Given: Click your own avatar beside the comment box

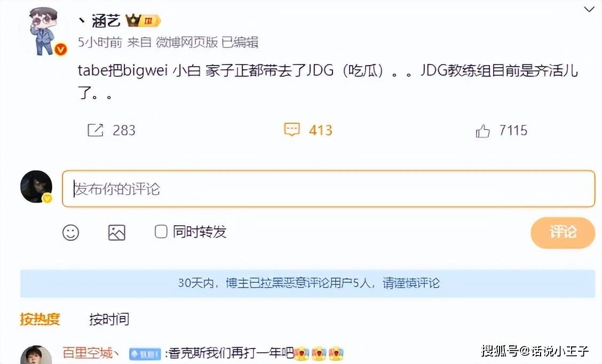Looking at the screenshot, I should 36,187.
